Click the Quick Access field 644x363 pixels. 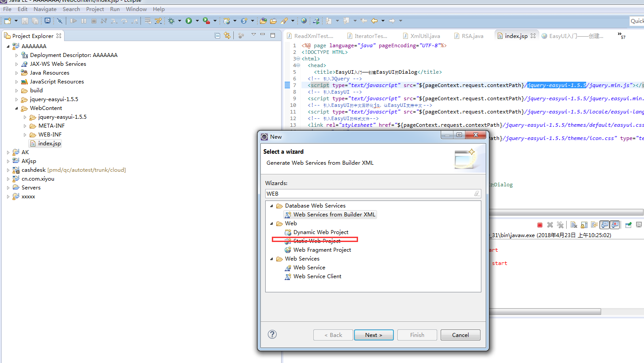pyautogui.click(x=637, y=21)
